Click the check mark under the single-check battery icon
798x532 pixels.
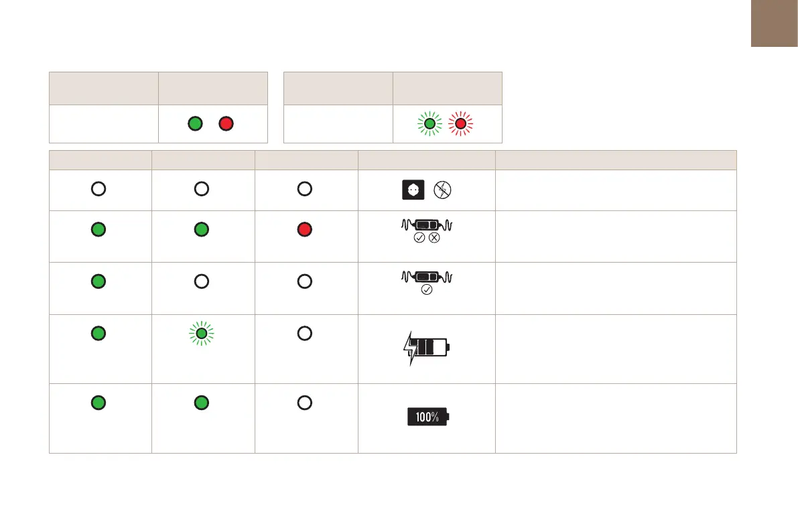pos(427,289)
